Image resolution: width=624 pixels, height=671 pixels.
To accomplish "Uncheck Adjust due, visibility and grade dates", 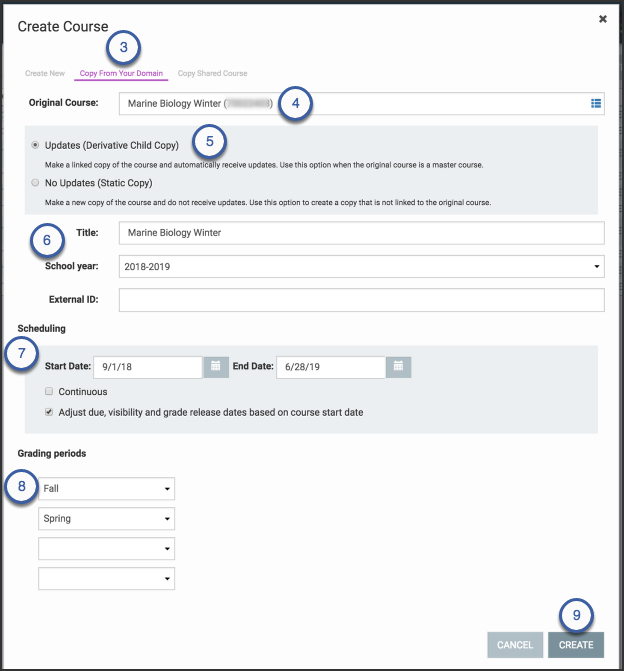I will click(49, 412).
